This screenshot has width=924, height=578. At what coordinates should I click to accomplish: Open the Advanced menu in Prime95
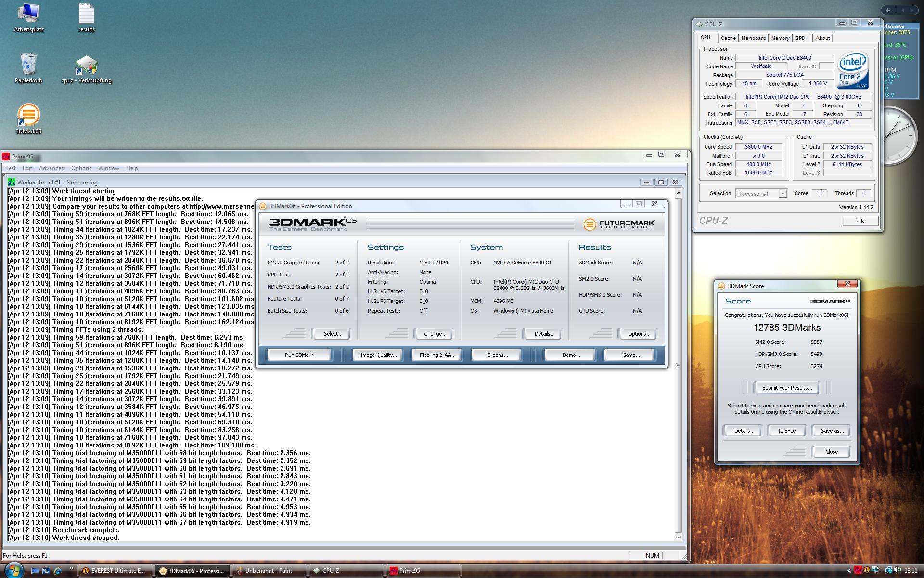[51, 168]
